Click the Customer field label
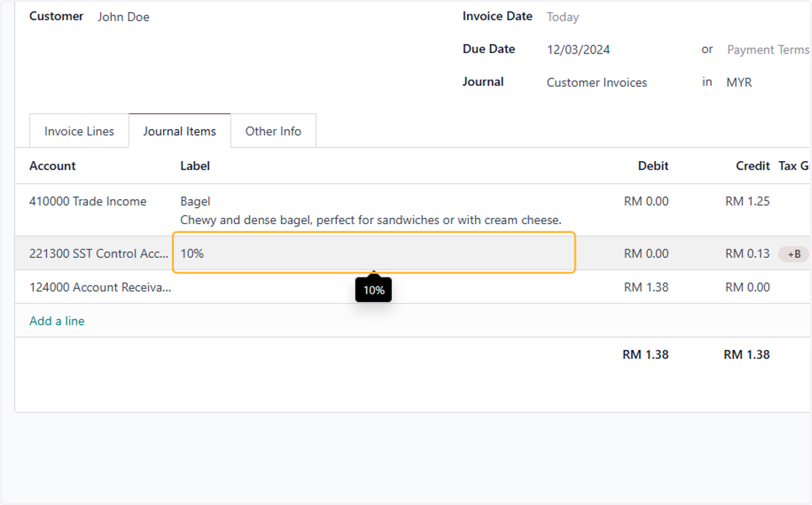Viewport: 812px width, 505px height. point(56,16)
